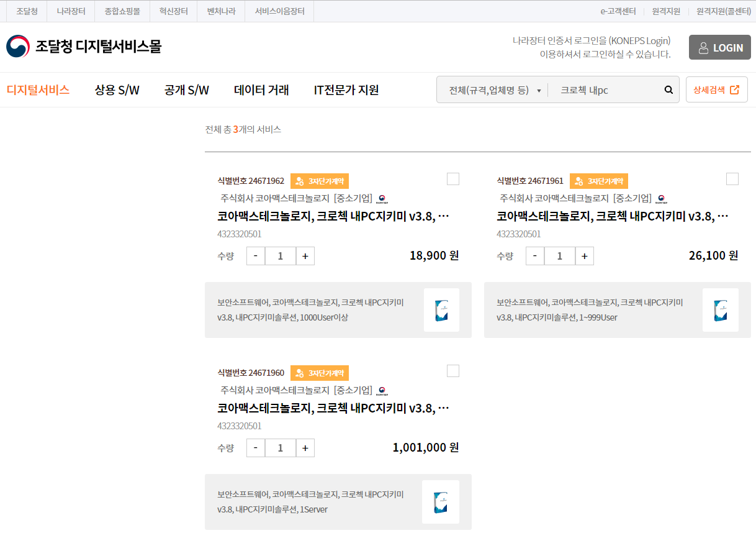Click description text ending 1000User이상
The image size is (756, 533).
coord(310,310)
